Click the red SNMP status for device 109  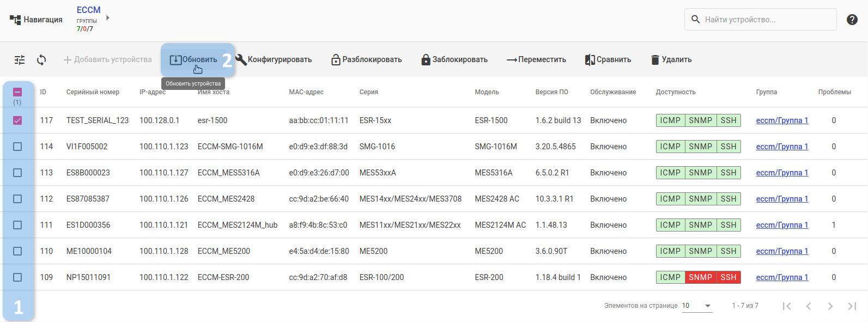click(700, 277)
